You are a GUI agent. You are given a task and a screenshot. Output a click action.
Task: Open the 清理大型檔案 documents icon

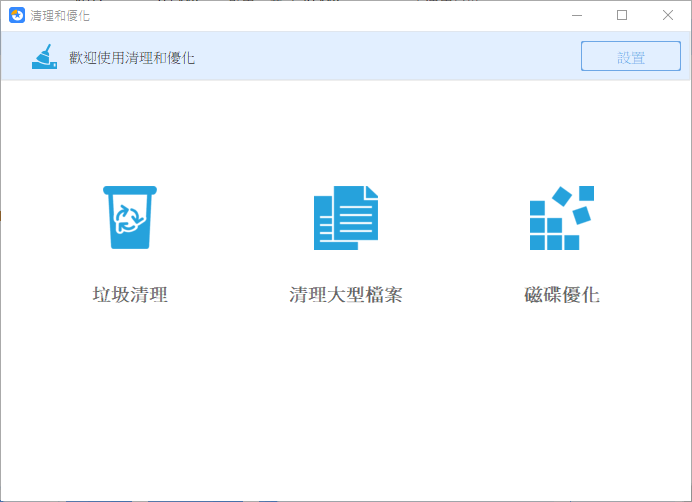(346, 218)
